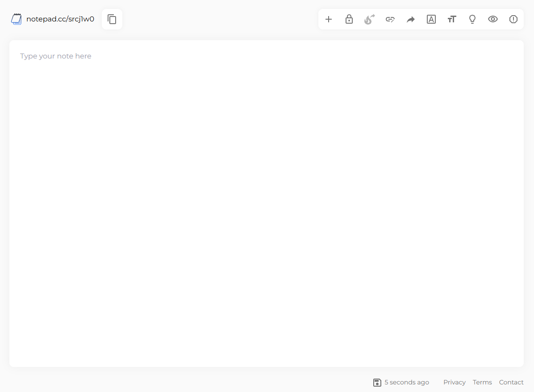534x392 pixels.
Task: Open the font style 'A' box icon
Action: [x=431, y=19]
